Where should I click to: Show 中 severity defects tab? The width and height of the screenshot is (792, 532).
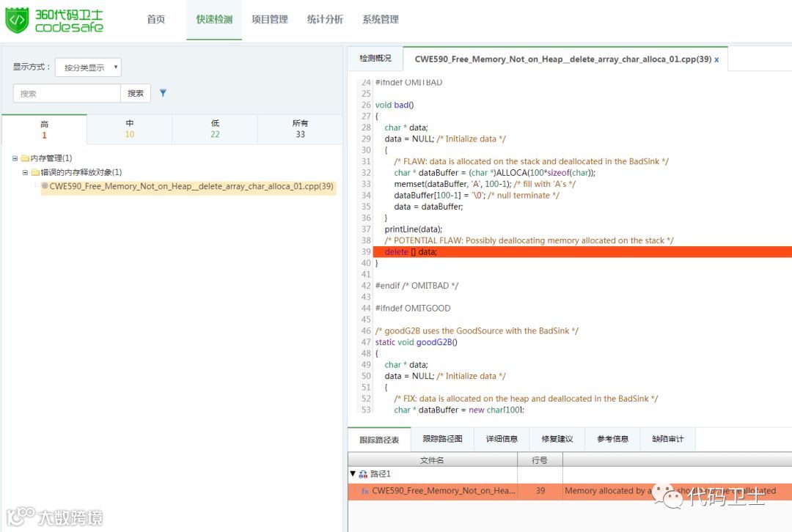click(130, 129)
